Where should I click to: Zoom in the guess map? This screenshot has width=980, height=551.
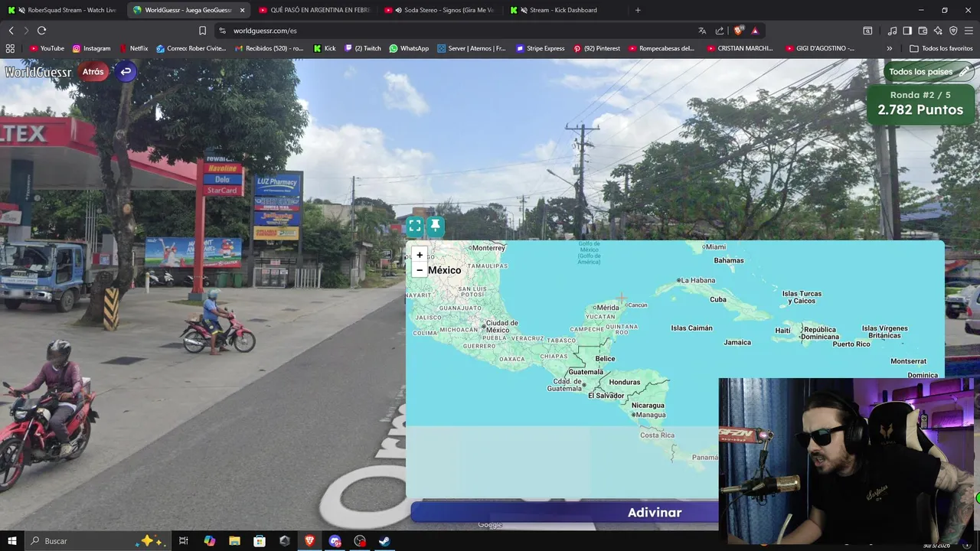[x=420, y=255]
